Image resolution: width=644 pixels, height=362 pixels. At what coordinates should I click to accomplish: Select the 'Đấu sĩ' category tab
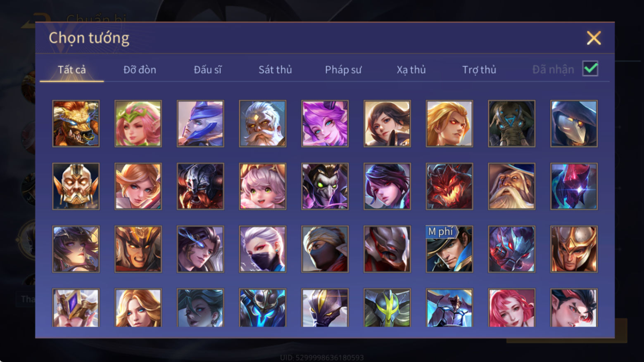207,70
